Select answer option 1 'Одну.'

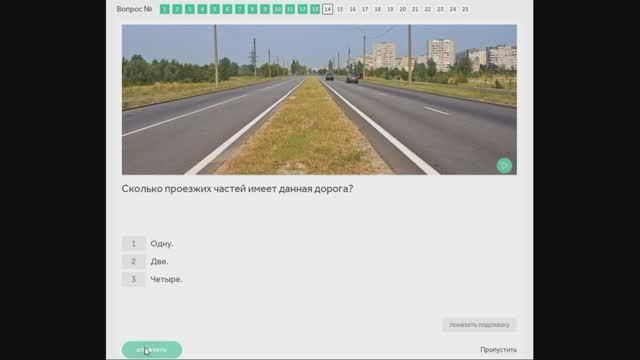(147, 244)
